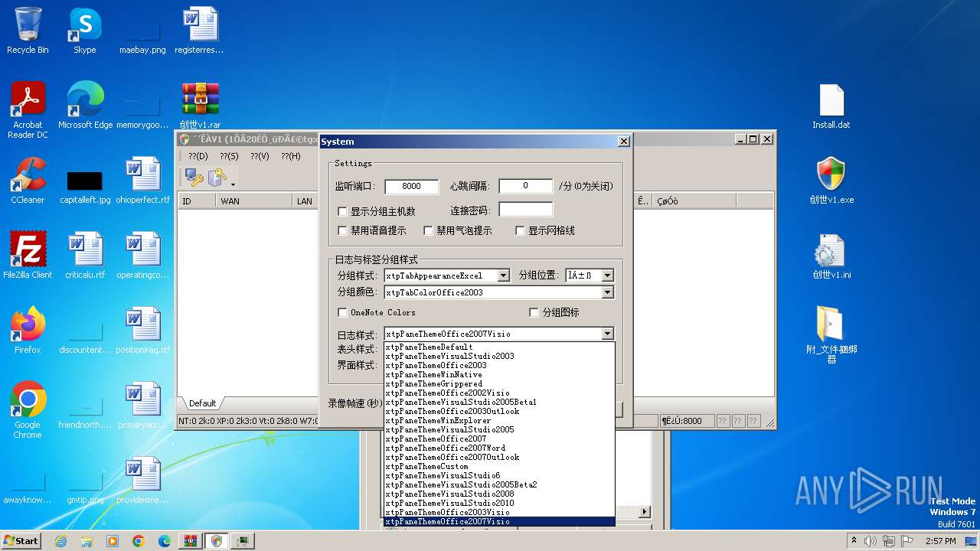Open the 分组位置 combo box arrow
This screenshot has width=980, height=551.
coord(607,275)
